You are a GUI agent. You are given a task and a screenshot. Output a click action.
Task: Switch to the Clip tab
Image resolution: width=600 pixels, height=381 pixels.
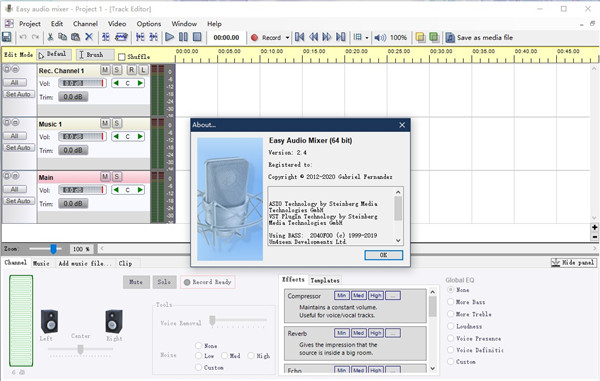click(x=125, y=263)
